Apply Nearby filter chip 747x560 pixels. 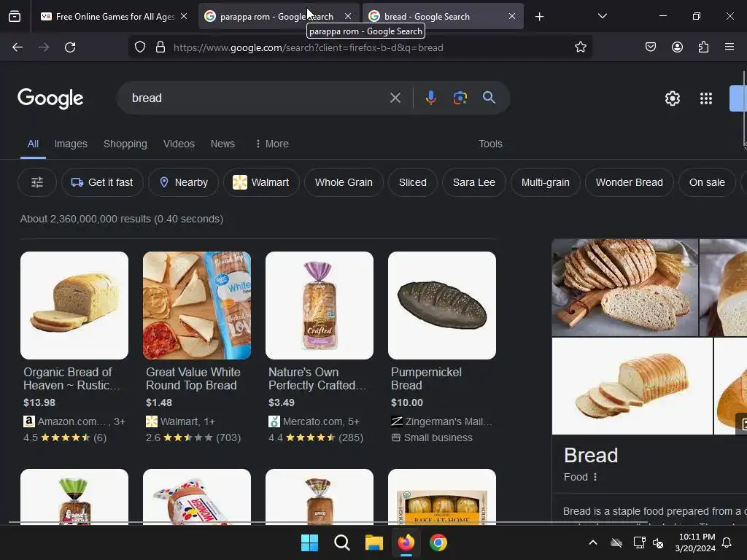183,182
